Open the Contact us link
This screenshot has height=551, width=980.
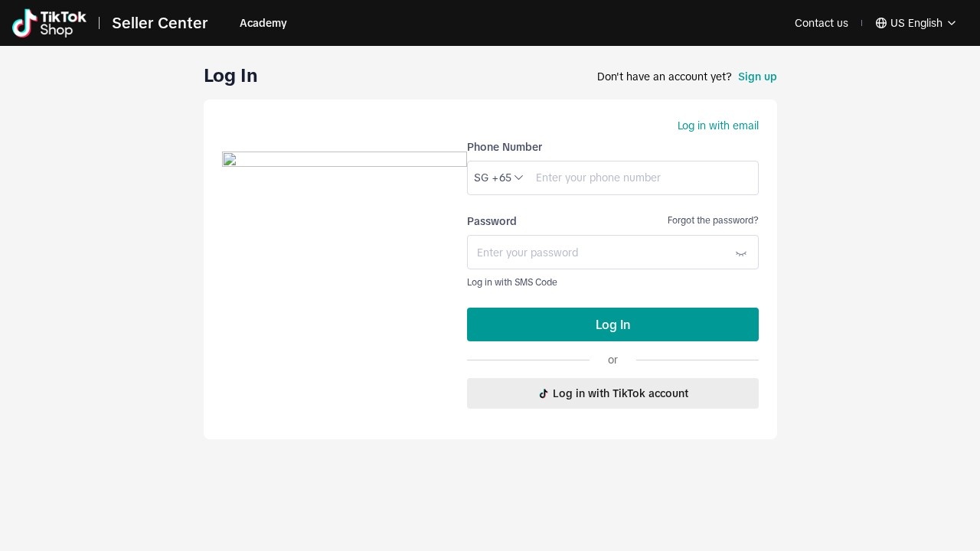coord(821,23)
